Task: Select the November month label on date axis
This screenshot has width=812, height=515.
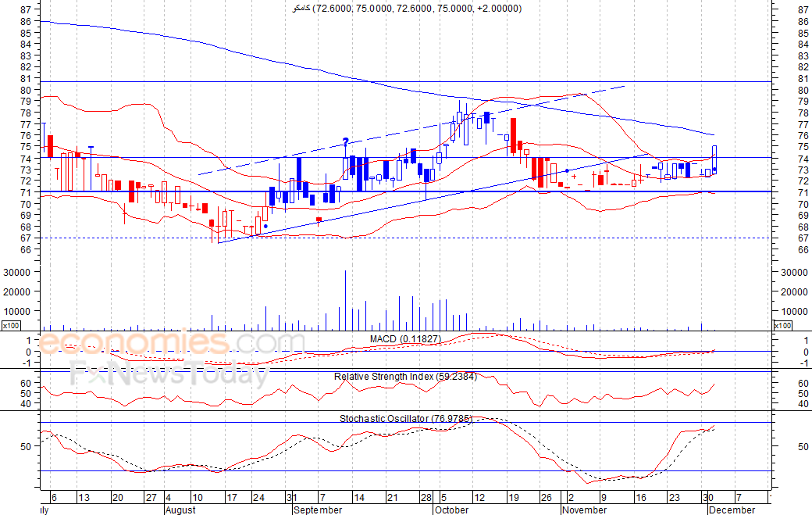Action: tap(584, 510)
